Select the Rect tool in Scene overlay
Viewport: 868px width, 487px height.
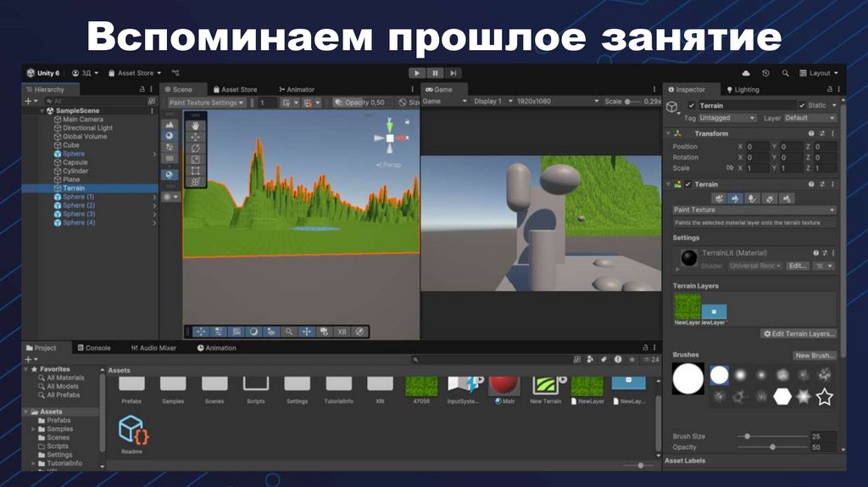coord(196,171)
